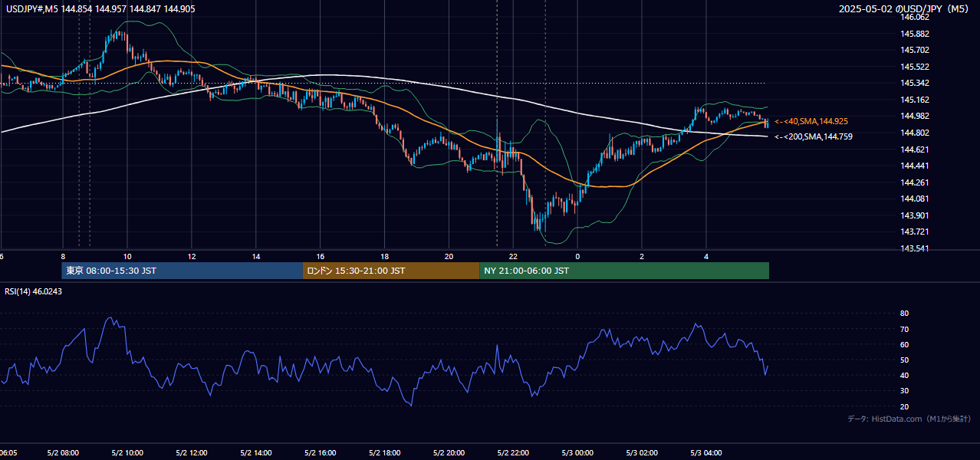Click the 144.441 price axis label

point(914,166)
